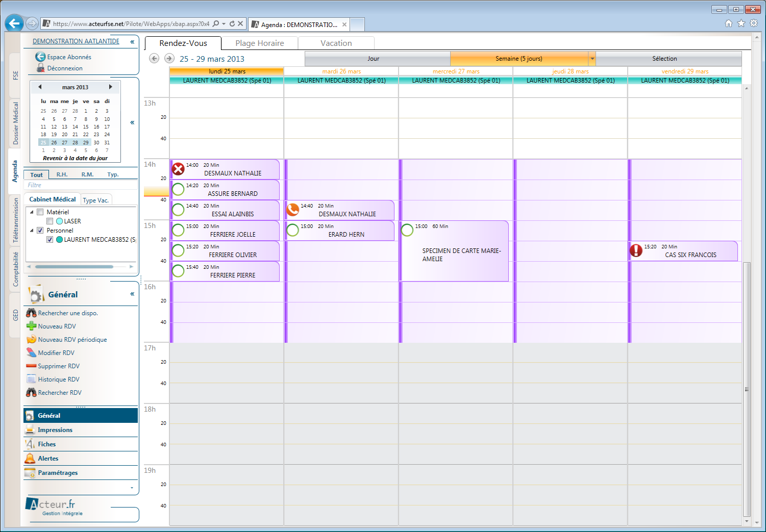The width and height of the screenshot is (766, 532).
Task: Open the Semaine view dropdown arrow
Action: [592, 59]
